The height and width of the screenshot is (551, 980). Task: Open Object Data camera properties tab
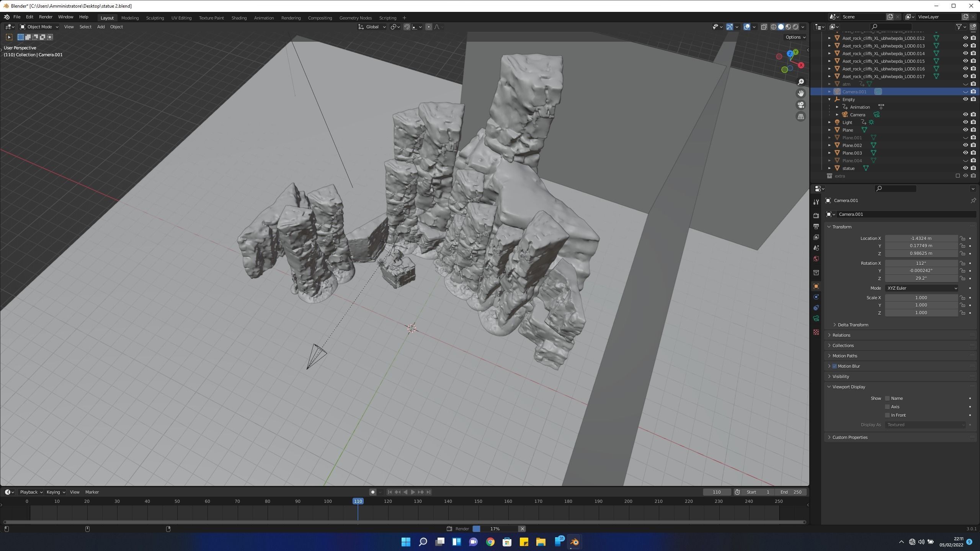tap(816, 318)
